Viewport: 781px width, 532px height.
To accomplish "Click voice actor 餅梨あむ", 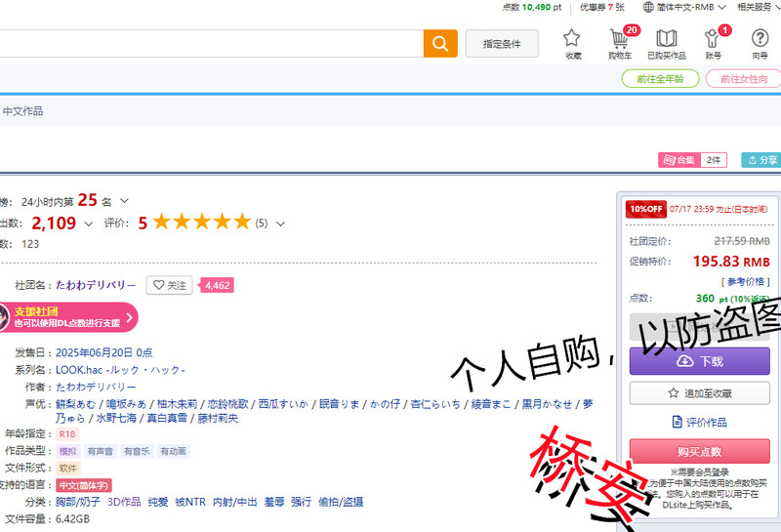I will click(75, 404).
